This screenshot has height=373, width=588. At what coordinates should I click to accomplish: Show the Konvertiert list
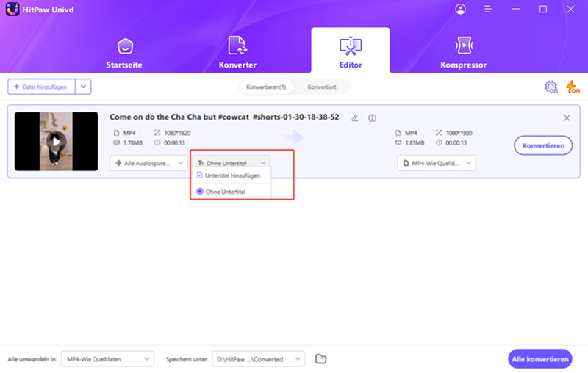pos(322,87)
